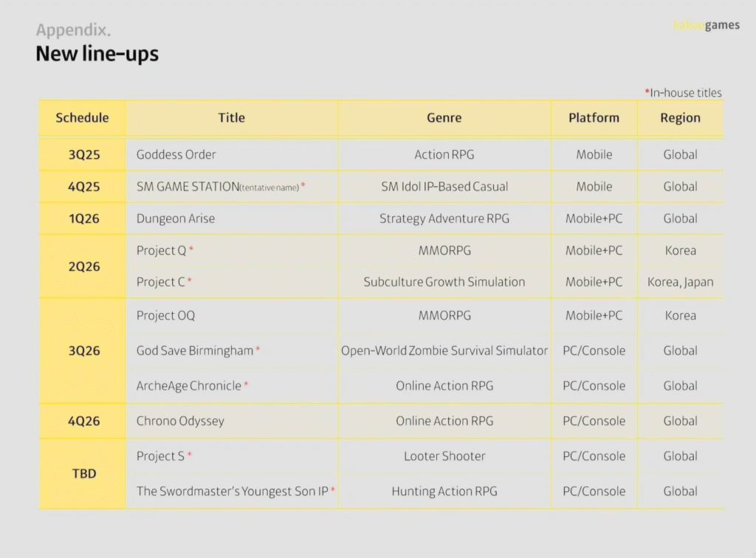The image size is (756, 558).
Task: Select the "Project Q" title
Action: [161, 250]
